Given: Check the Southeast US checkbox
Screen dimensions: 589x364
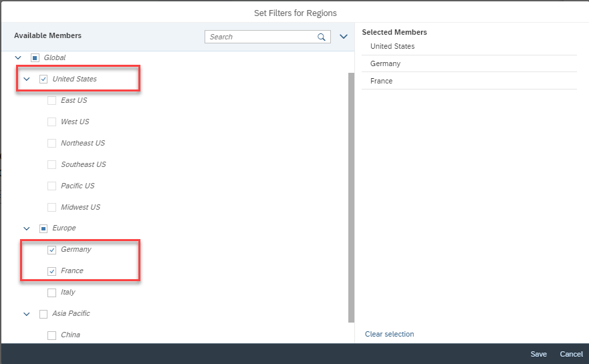Looking at the screenshot, I should pos(52,165).
